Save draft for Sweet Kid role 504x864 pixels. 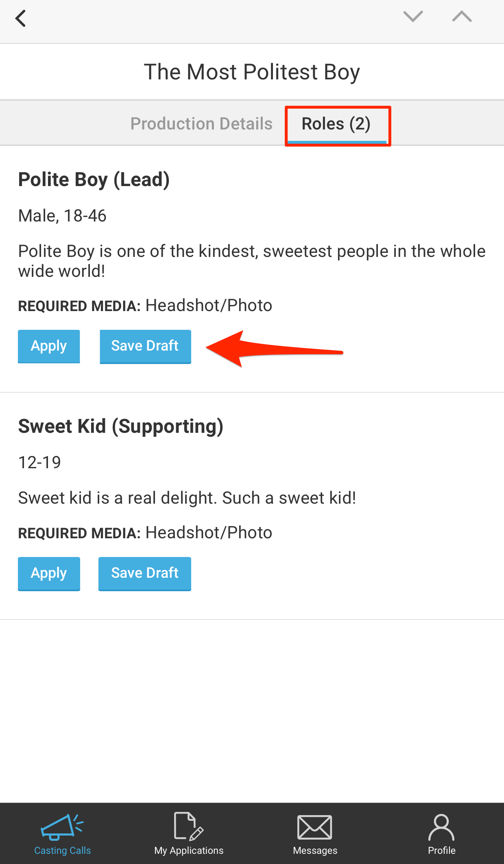[145, 573]
